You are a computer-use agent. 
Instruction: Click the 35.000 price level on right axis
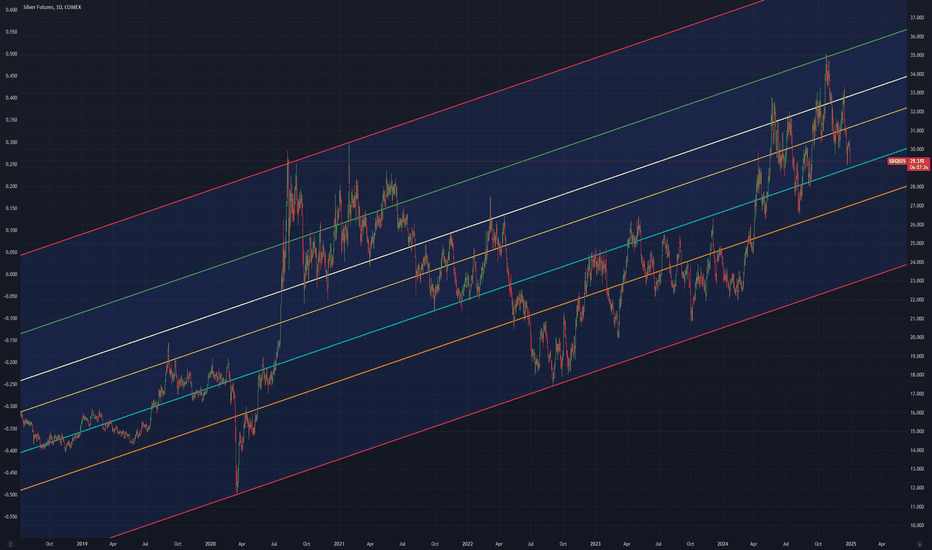[x=917, y=55]
